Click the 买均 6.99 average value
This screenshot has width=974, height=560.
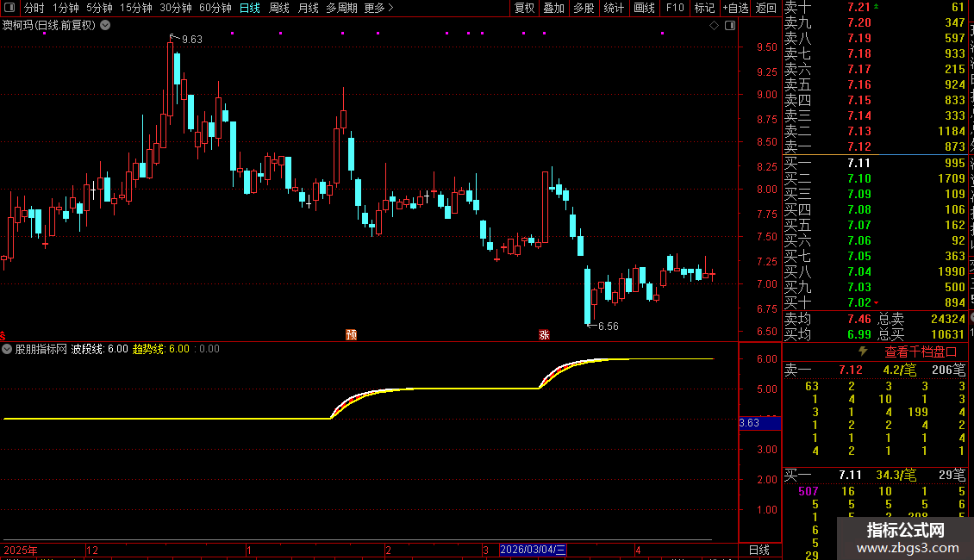tap(859, 334)
